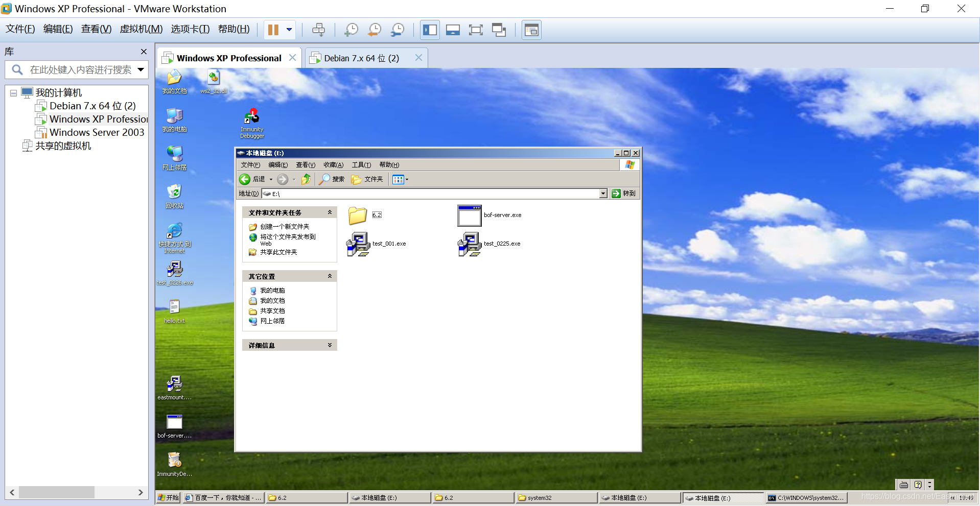The image size is (980, 506).
Task: Click 我的电脑 link in 其它位置
Action: (x=272, y=291)
